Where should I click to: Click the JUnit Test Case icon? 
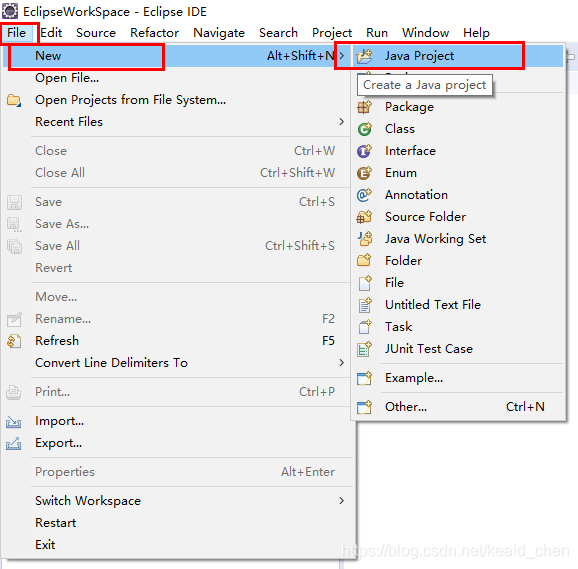coord(365,349)
